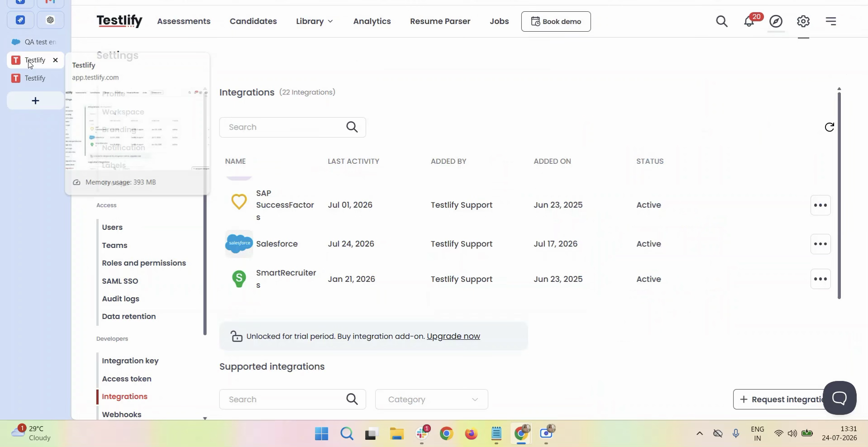Go to the Assessments menu
The height and width of the screenshot is (447, 868).
pyautogui.click(x=184, y=21)
